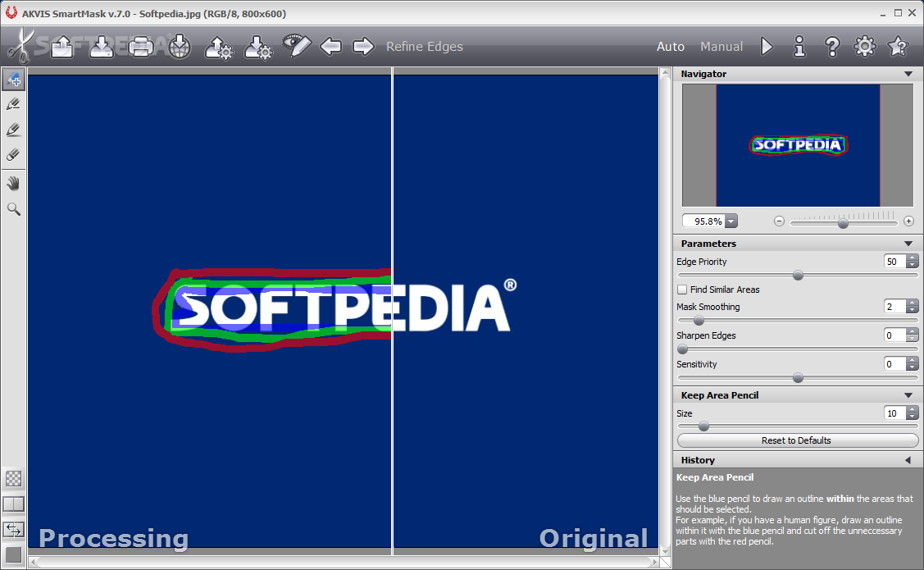The image size is (924, 570).
Task: Open news with the star icon
Action: pyautogui.click(x=898, y=46)
